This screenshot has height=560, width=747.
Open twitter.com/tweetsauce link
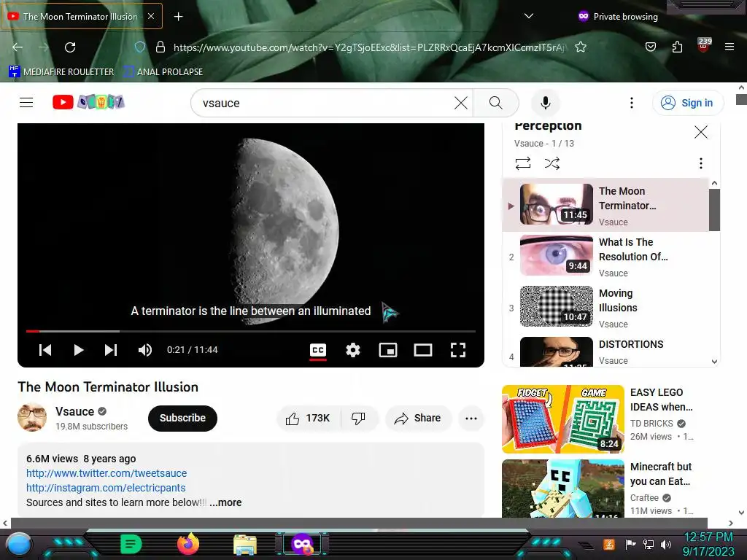click(x=107, y=473)
